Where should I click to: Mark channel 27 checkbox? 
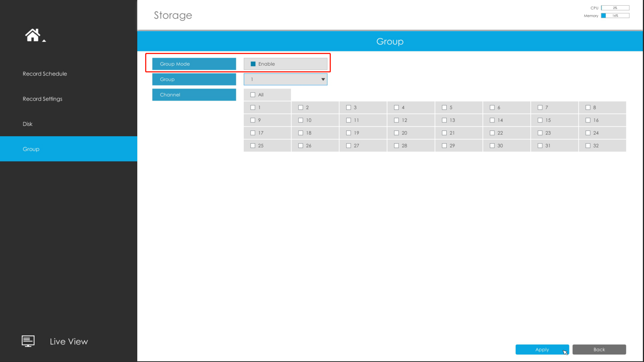pyautogui.click(x=348, y=146)
